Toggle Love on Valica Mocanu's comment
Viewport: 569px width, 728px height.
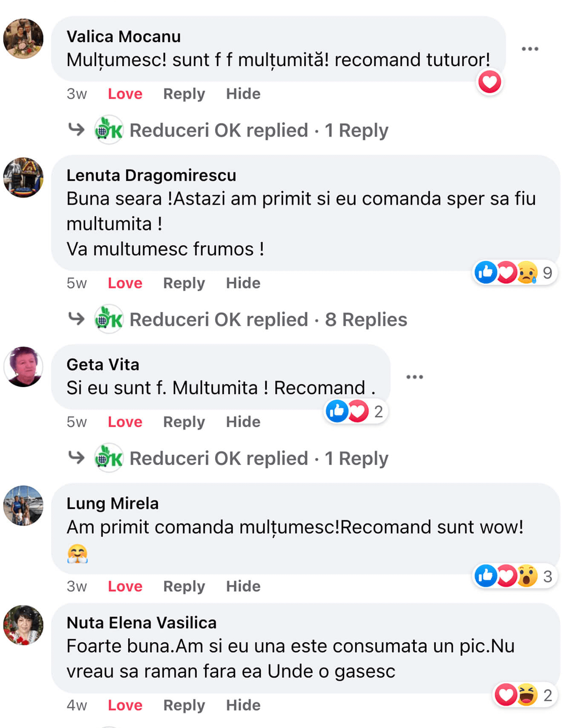click(x=125, y=94)
